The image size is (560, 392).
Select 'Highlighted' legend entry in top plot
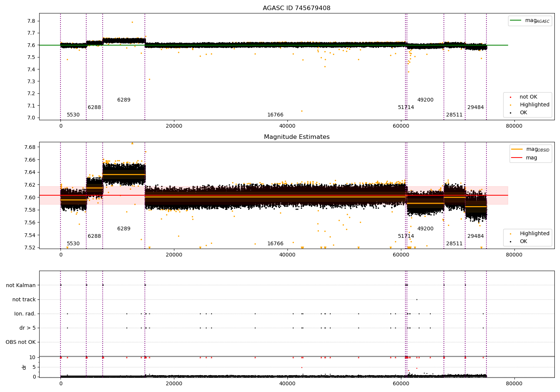(x=535, y=105)
